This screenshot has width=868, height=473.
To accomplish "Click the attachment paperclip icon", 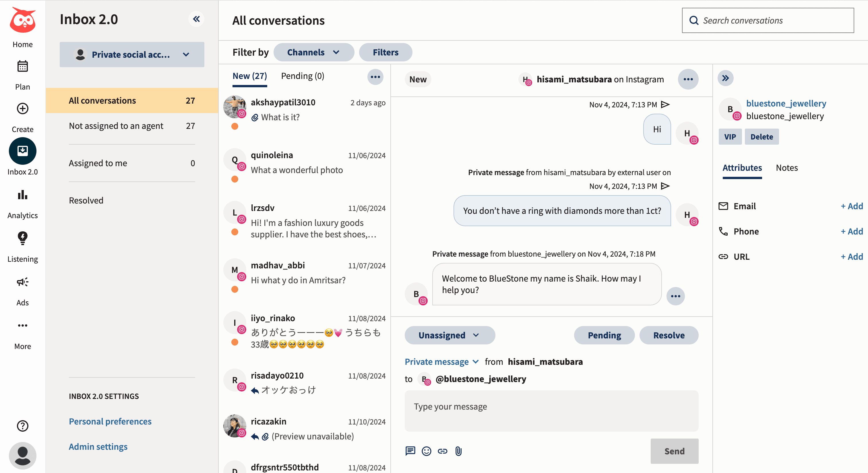I will 458,451.
